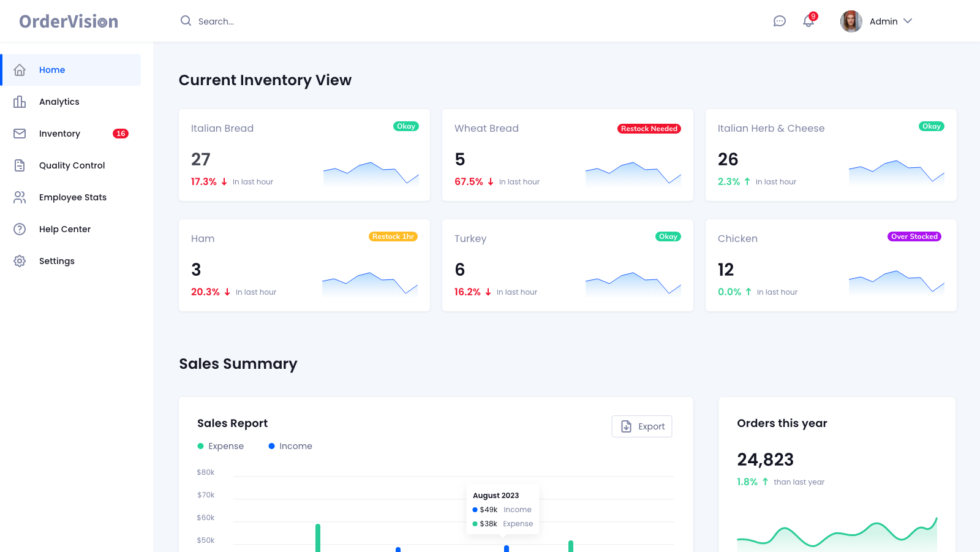Open the Turkey sparkline chart

633,284
